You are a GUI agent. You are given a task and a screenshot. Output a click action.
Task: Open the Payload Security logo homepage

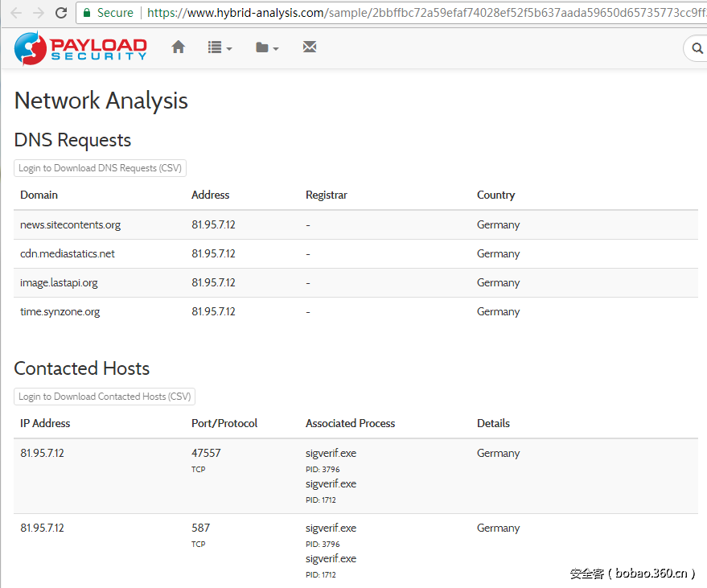point(80,48)
